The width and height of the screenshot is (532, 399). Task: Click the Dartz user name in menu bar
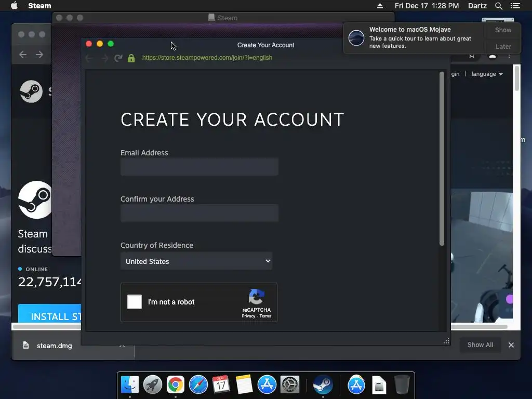[477, 6]
